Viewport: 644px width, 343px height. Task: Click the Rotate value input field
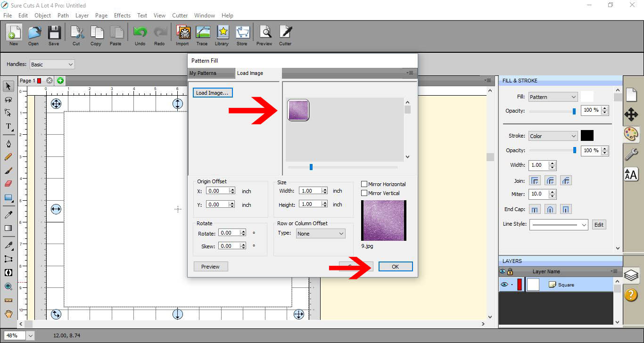tap(230, 233)
